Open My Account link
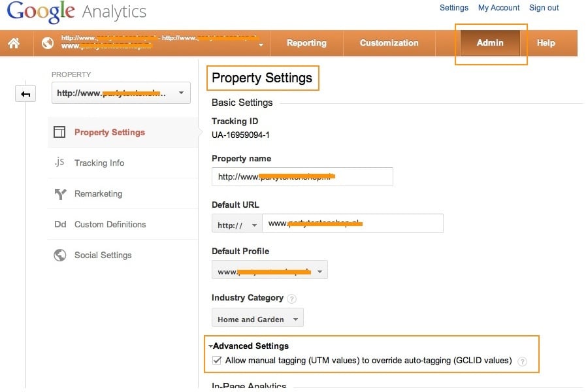The height and width of the screenshot is (392, 588). point(498,7)
